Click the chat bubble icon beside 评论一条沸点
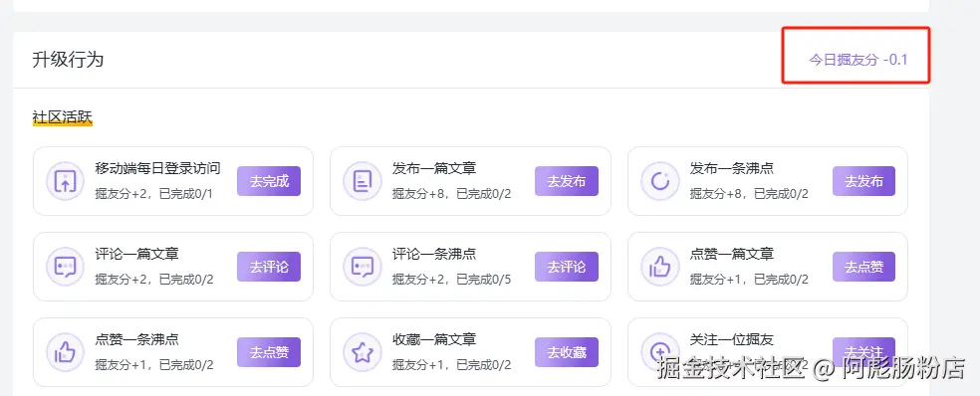 (x=363, y=267)
